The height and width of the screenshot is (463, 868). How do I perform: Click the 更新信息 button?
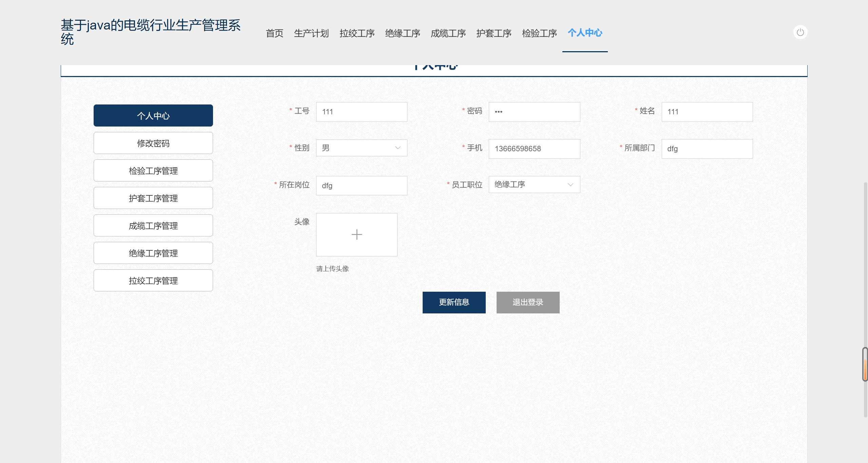[454, 302]
